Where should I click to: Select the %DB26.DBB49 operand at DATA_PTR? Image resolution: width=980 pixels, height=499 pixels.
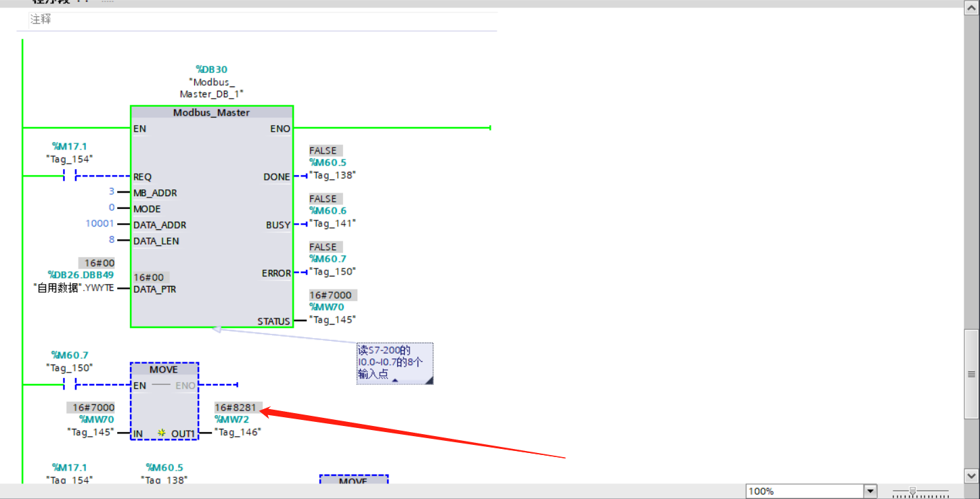point(81,275)
